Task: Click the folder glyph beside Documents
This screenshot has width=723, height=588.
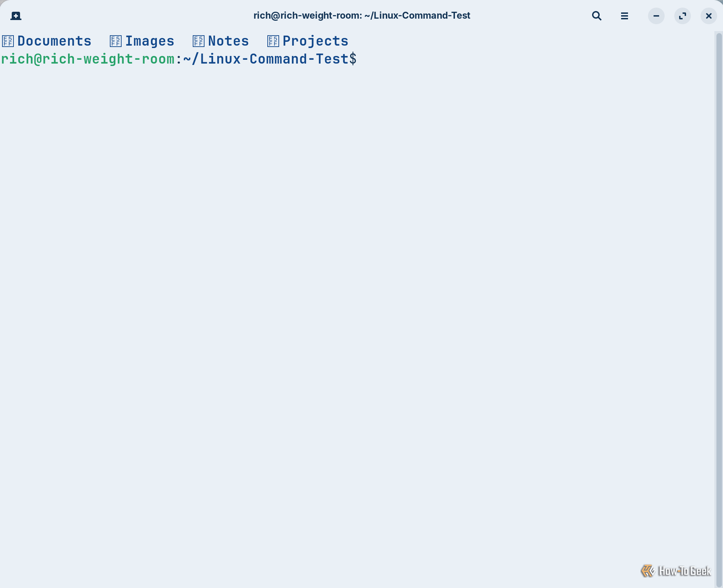Action: pyautogui.click(x=8, y=41)
